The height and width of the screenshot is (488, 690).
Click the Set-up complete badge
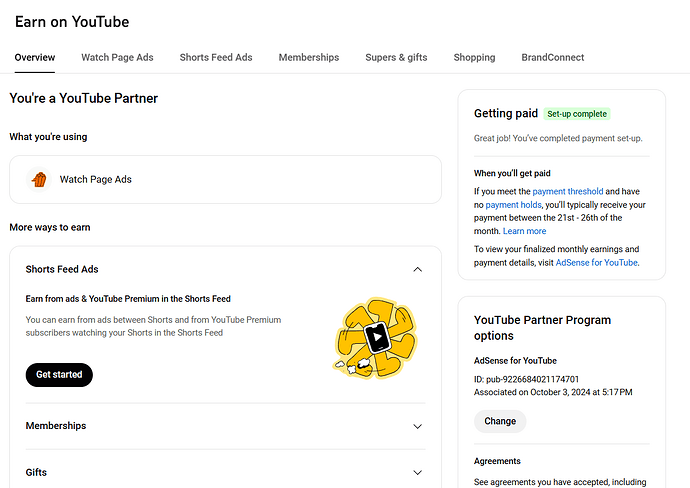[x=577, y=114]
